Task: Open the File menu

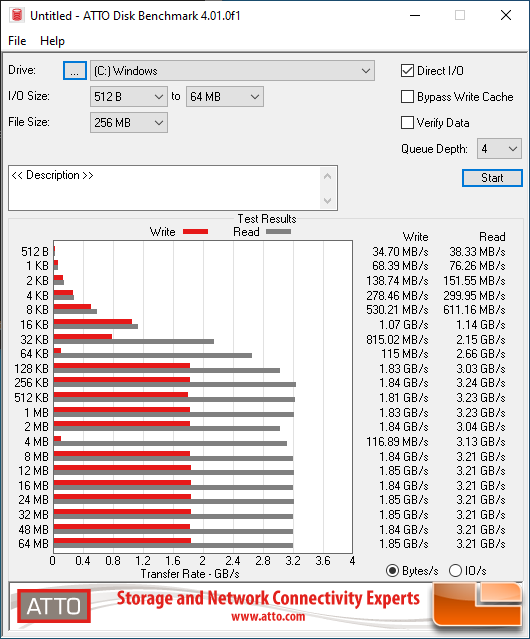Action: click(x=17, y=41)
